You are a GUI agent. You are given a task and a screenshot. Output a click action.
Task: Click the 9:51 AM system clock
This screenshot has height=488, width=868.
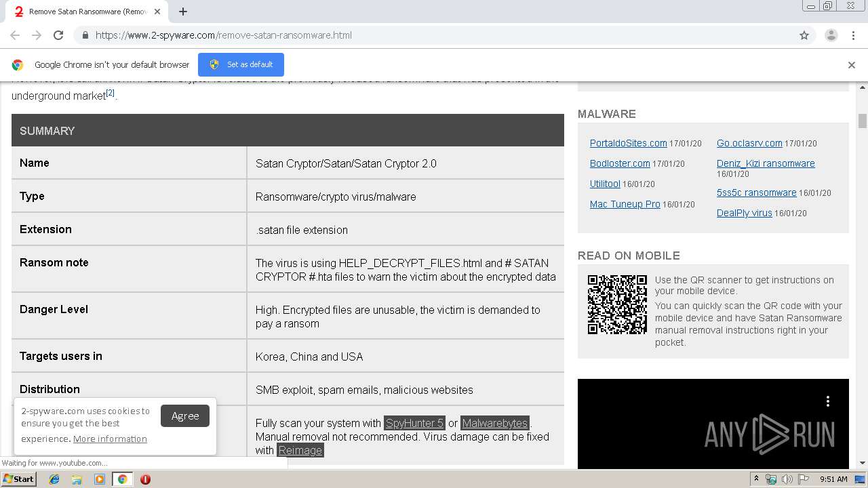(x=833, y=479)
